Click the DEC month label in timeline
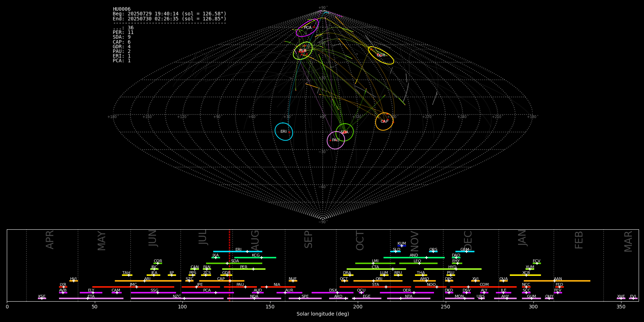This screenshot has height=322, width=644. pyautogui.click(x=468, y=240)
